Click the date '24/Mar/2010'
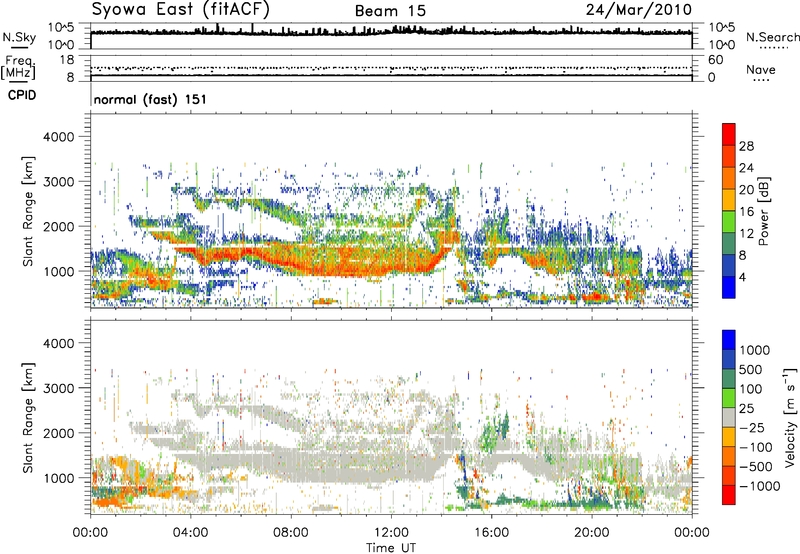The height and width of the screenshot is (554, 800). pyautogui.click(x=638, y=10)
